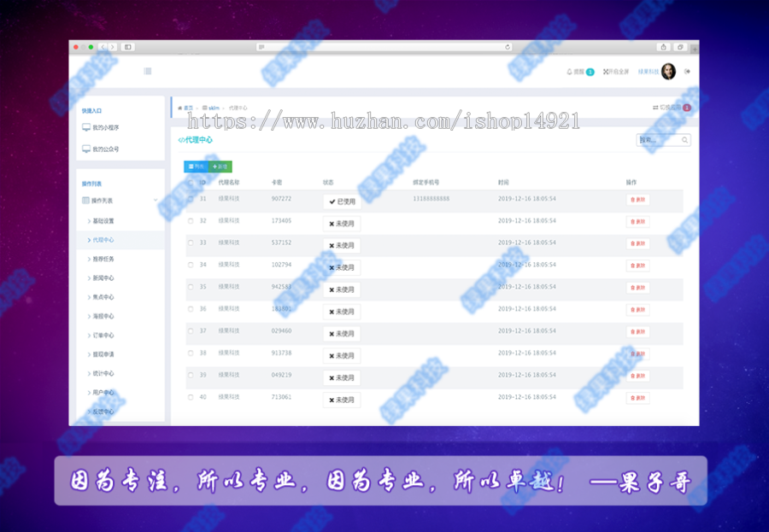This screenshot has width=769, height=532.
Task: Click the 已使用 status button of row 31
Action: pos(342,202)
